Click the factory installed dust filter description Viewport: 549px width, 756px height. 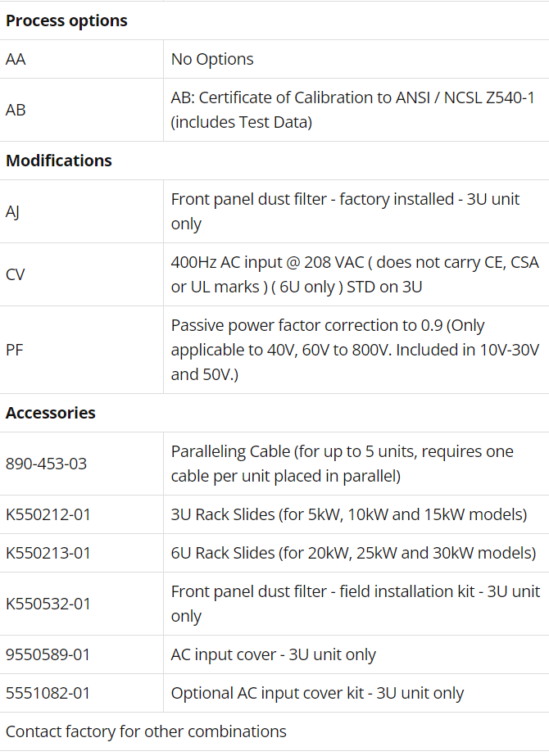345,211
